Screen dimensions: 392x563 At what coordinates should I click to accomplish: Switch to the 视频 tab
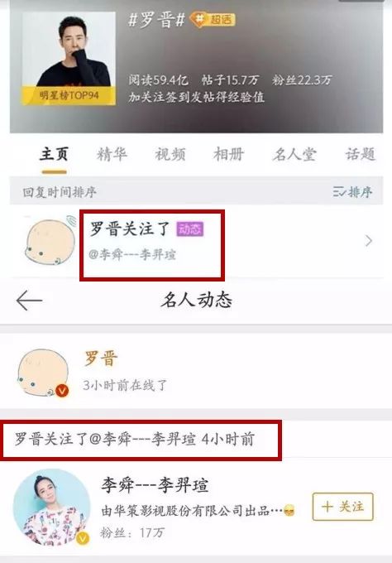click(x=170, y=154)
